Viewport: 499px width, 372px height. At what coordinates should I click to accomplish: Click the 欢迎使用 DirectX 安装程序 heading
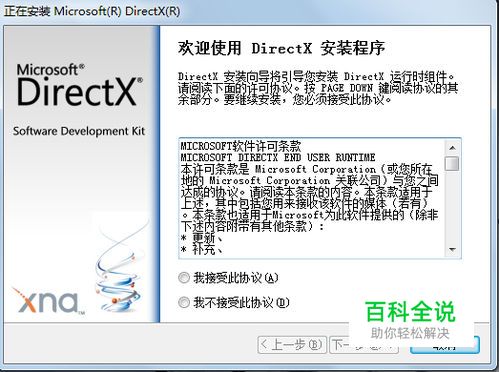(x=281, y=48)
